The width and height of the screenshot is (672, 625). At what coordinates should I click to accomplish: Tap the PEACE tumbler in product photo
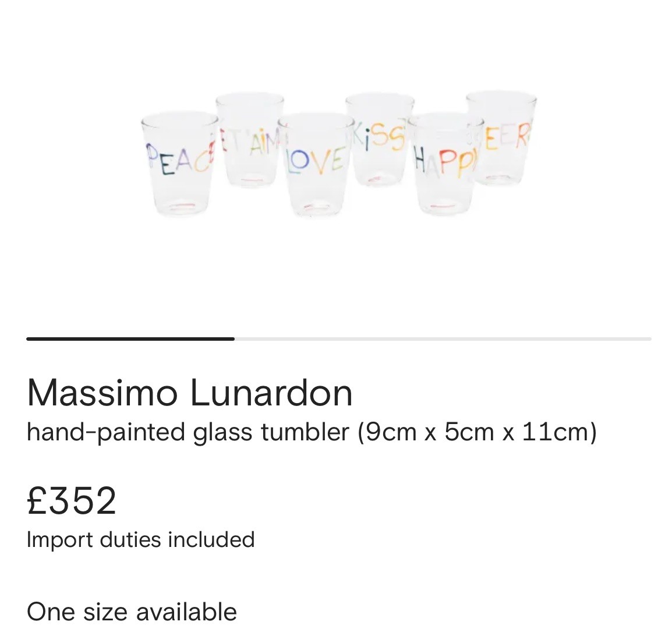point(179,165)
